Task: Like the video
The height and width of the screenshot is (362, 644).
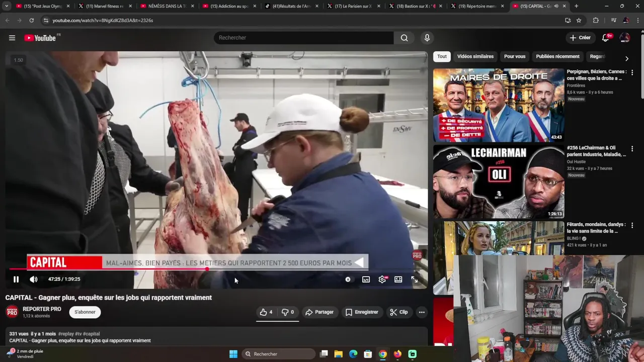Action: click(x=266, y=312)
